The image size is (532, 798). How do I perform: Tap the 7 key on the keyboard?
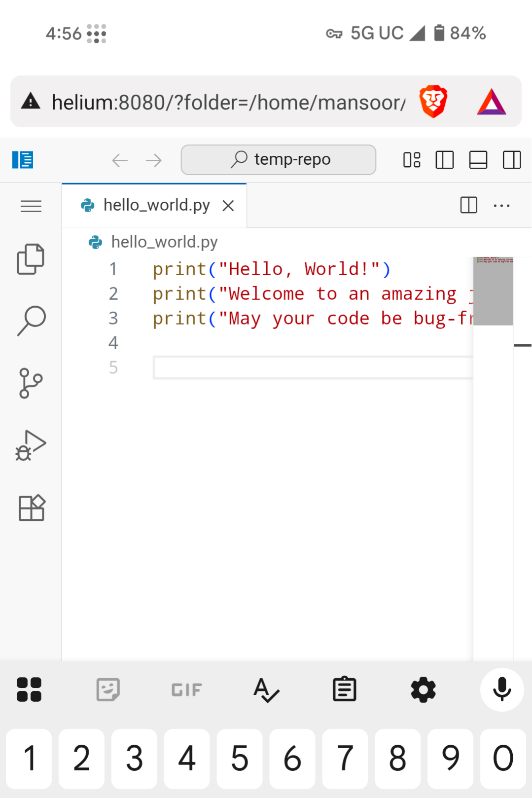(x=345, y=759)
